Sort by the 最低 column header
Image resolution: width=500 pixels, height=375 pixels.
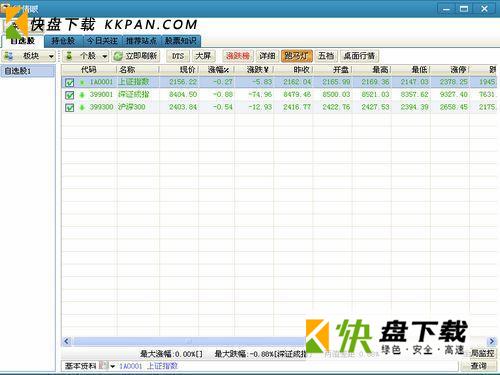[411, 70]
